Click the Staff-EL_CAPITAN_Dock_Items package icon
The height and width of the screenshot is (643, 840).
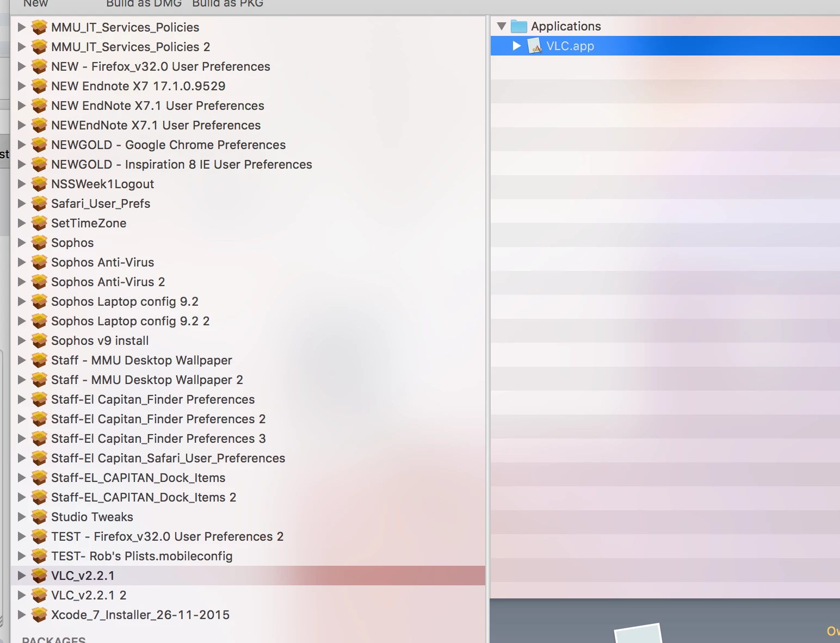[39, 478]
